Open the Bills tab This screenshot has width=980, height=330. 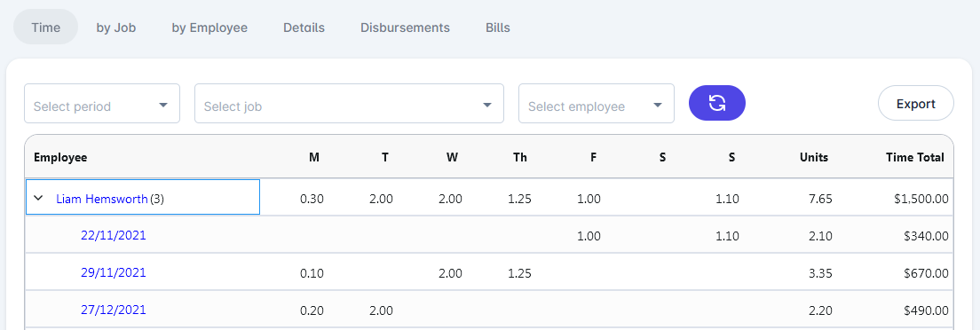[x=497, y=27]
